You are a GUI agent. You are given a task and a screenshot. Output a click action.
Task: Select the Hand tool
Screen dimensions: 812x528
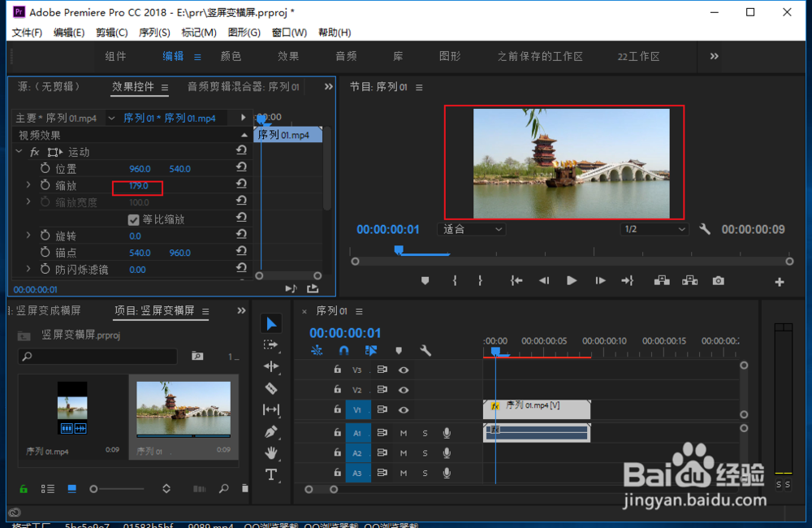(x=271, y=453)
